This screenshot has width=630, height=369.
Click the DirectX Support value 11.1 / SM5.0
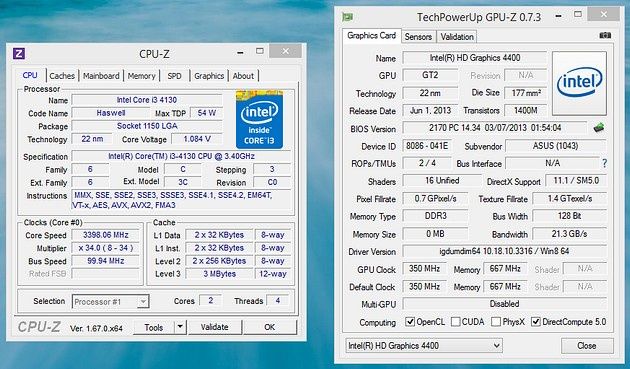point(576,180)
